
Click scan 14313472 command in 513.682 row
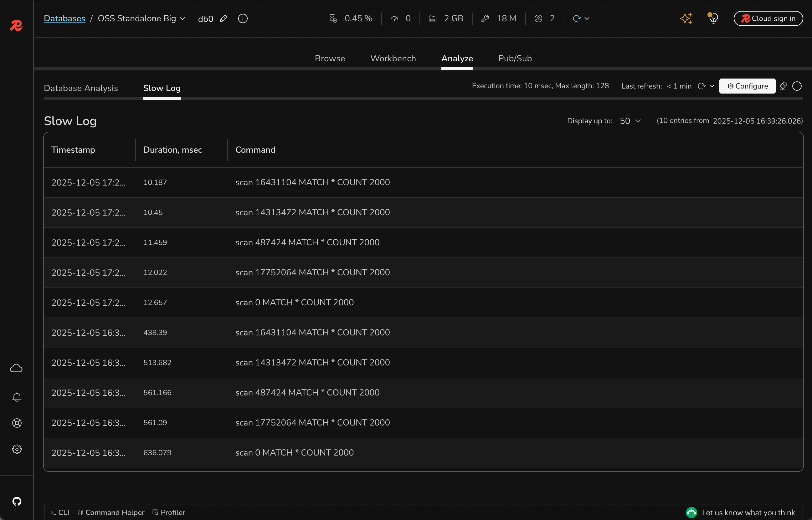[x=312, y=363]
